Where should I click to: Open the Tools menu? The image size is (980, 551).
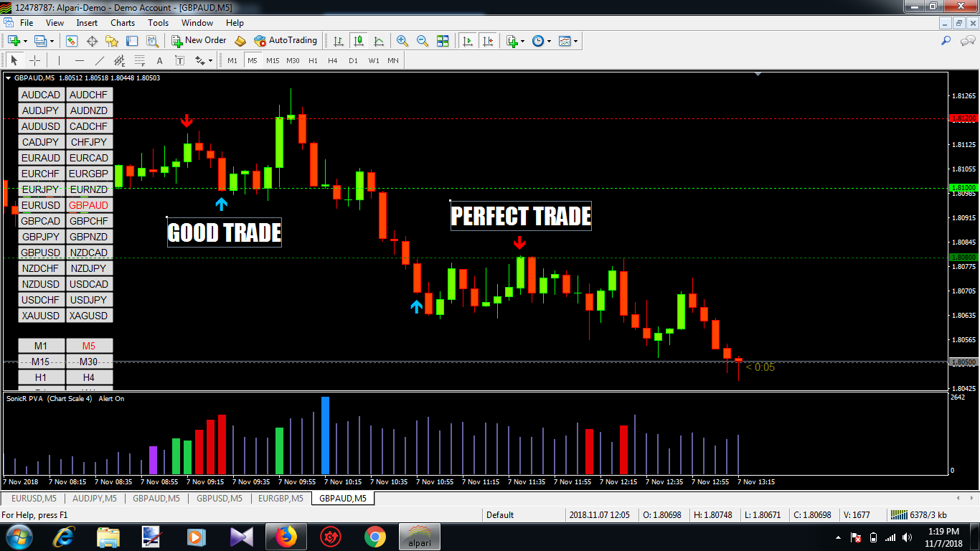pyautogui.click(x=159, y=23)
